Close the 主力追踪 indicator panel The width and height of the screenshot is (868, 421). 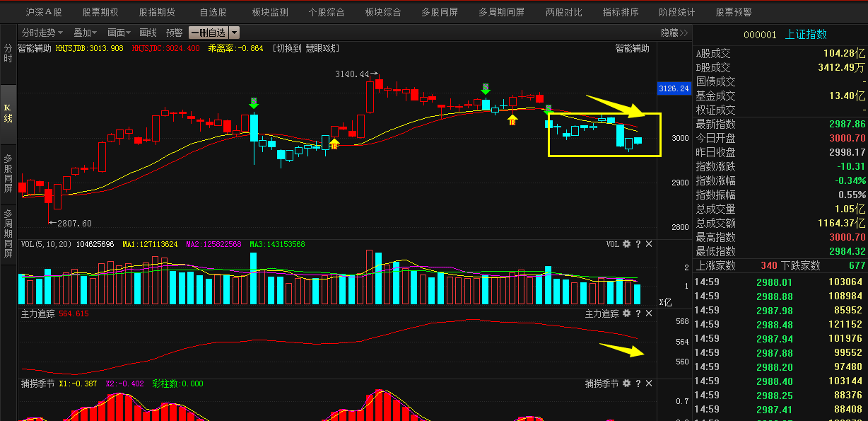pos(649,313)
